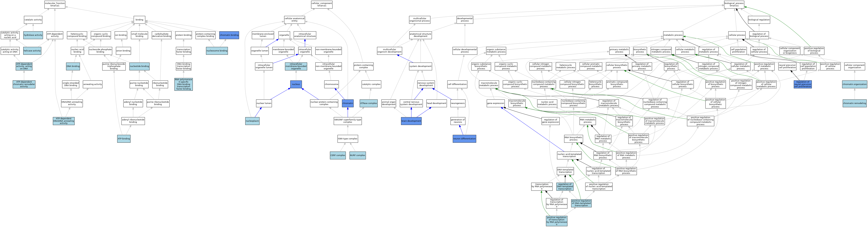Click the catalytic complex node
The height and width of the screenshot is (227, 868).
[x=371, y=84]
